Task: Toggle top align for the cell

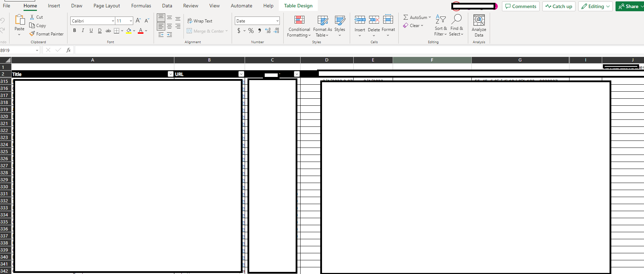Action: tap(161, 18)
